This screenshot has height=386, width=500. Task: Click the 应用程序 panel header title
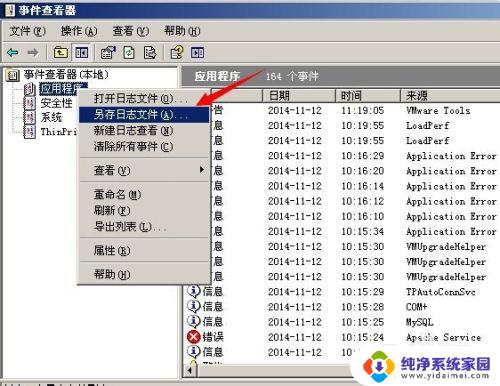(217, 77)
